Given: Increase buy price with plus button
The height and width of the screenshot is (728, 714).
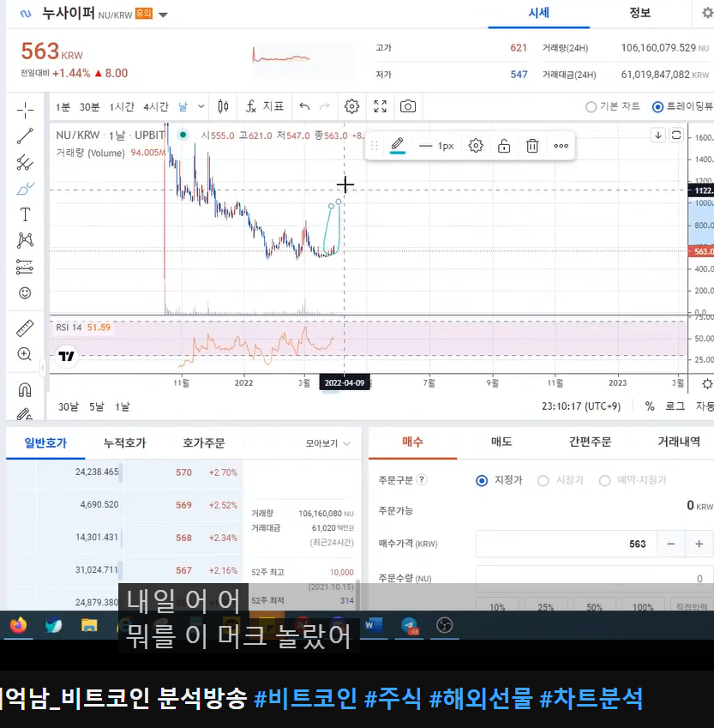Looking at the screenshot, I should pyautogui.click(x=699, y=544).
